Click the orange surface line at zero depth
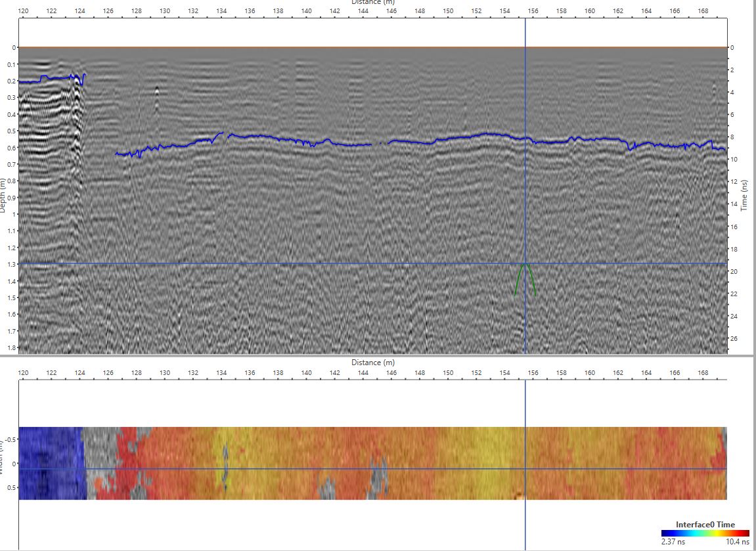Image resolution: width=756 pixels, height=551 pixels. click(372, 47)
